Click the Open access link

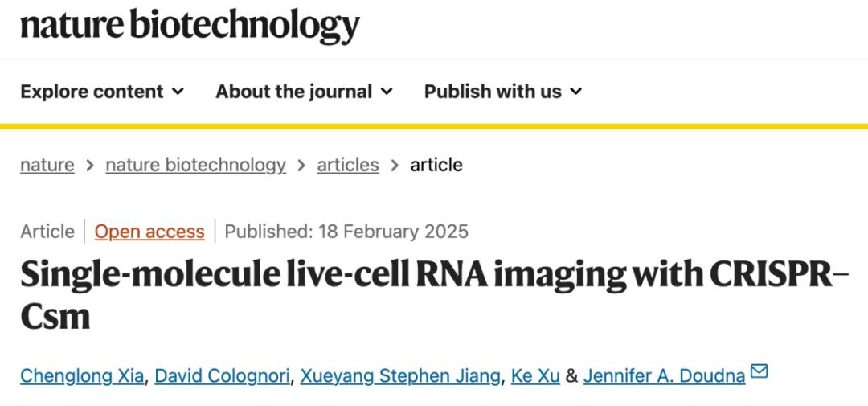[149, 232]
